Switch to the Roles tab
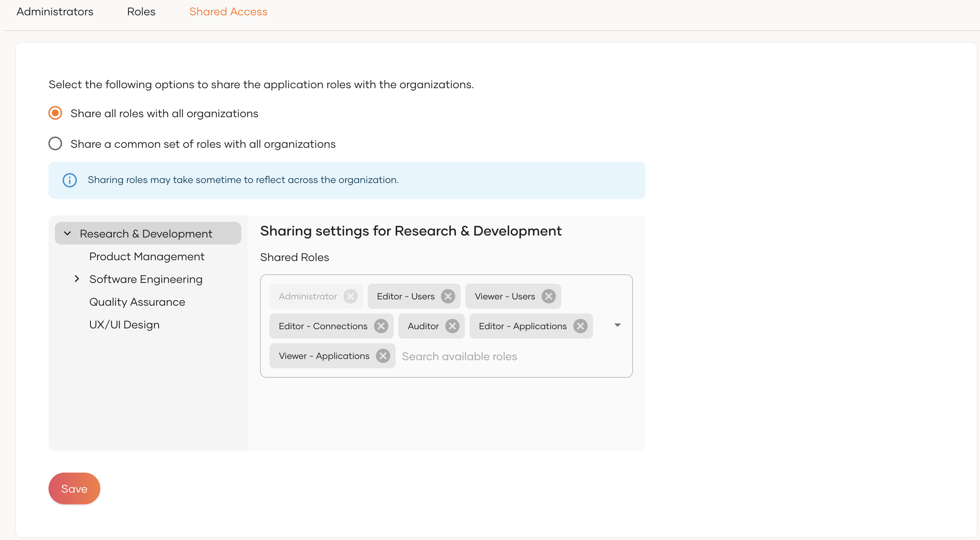The image size is (980, 540). click(x=141, y=12)
